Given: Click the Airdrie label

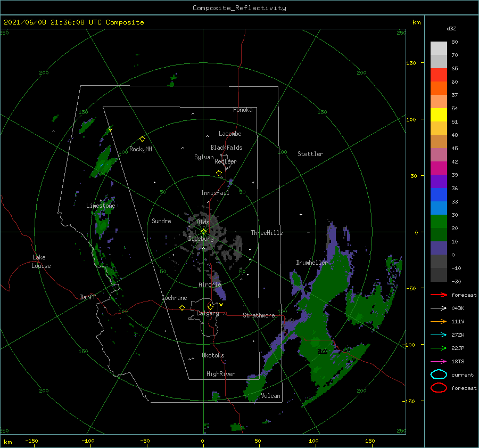Looking at the screenshot, I should click(210, 284).
